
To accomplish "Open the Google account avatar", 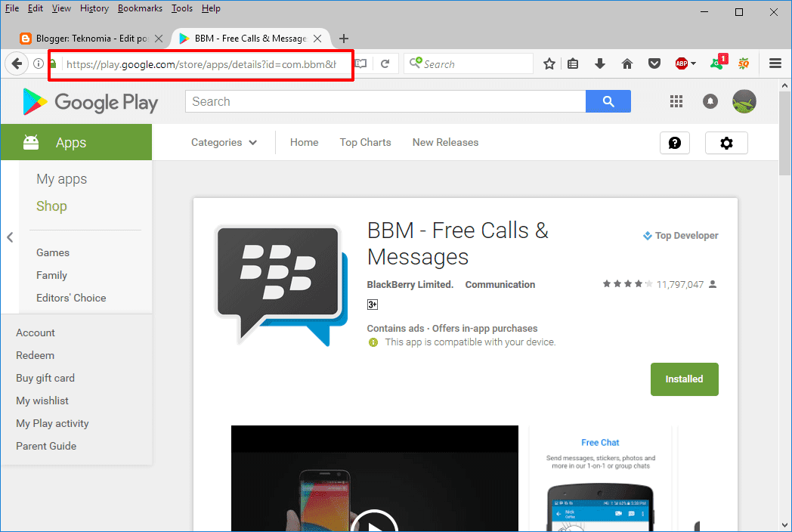I will (744, 101).
